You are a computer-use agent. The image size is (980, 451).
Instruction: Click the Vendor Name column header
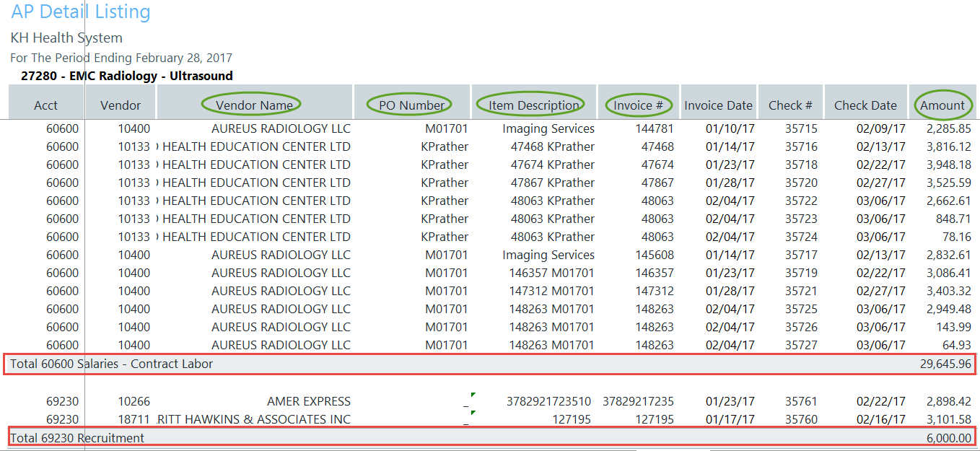click(x=254, y=105)
